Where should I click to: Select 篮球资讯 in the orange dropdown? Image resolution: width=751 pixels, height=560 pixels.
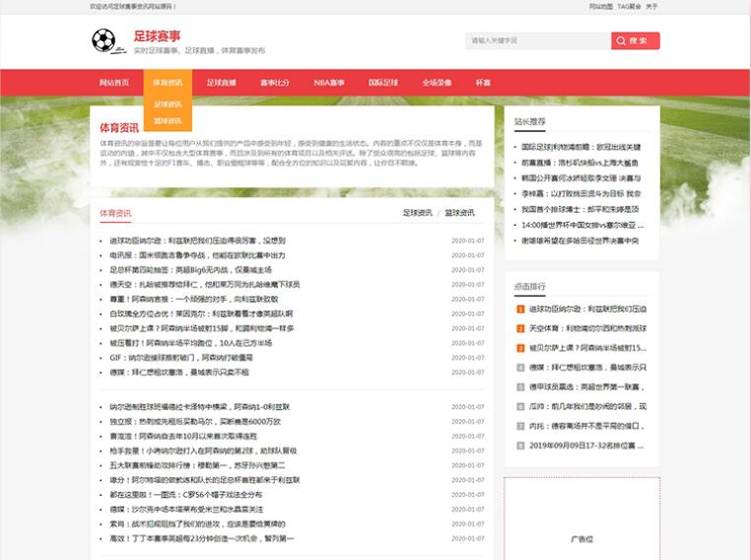[x=168, y=120]
